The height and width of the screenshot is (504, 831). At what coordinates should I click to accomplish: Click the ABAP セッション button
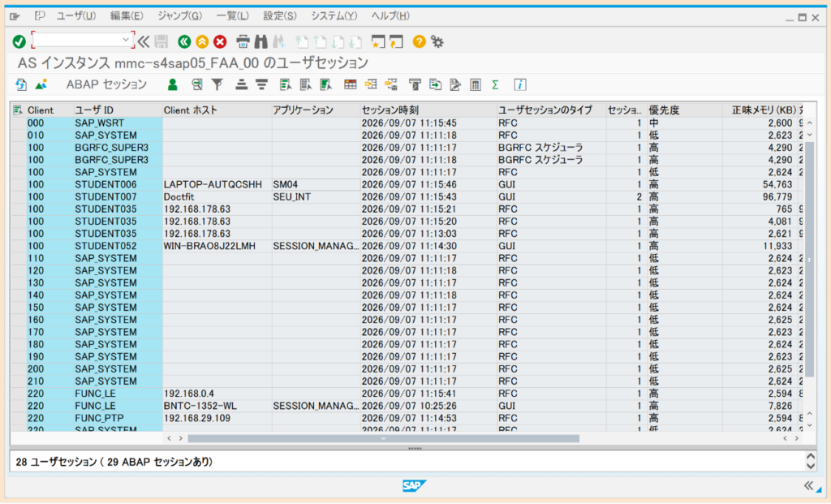106,84
